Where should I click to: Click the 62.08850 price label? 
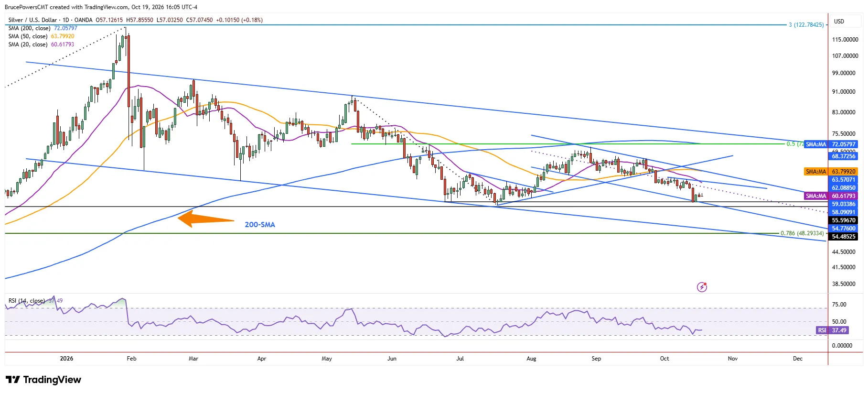[x=844, y=188]
